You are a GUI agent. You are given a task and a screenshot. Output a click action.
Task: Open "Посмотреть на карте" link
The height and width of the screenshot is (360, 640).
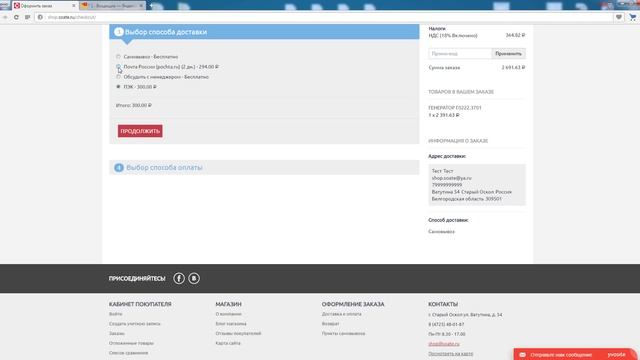tap(451, 353)
